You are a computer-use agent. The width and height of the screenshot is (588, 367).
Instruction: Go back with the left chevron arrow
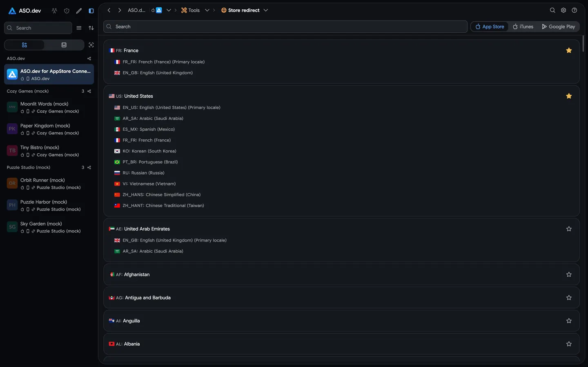(x=109, y=10)
